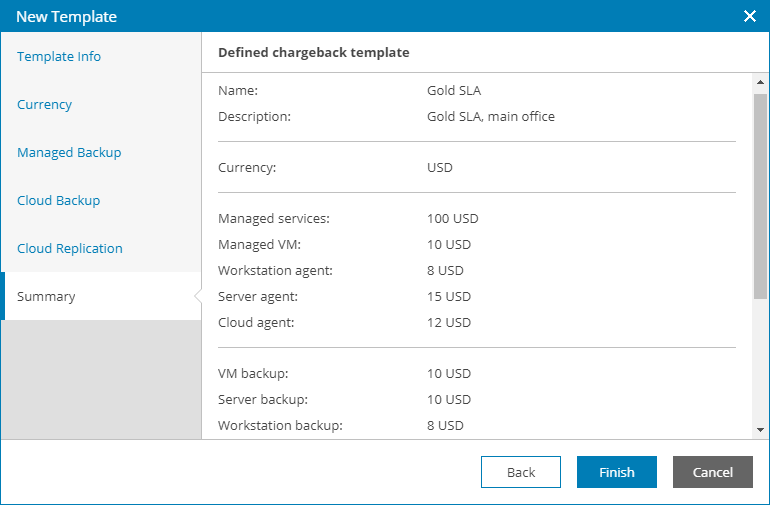Navigate to the Cloud Replication step
770x505 pixels.
(x=70, y=249)
